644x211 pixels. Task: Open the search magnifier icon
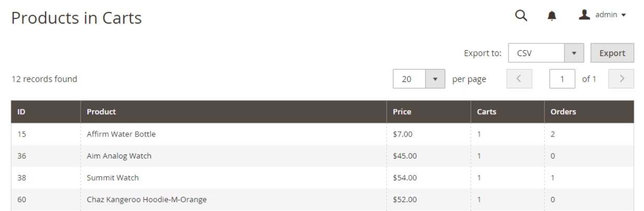[x=521, y=16]
